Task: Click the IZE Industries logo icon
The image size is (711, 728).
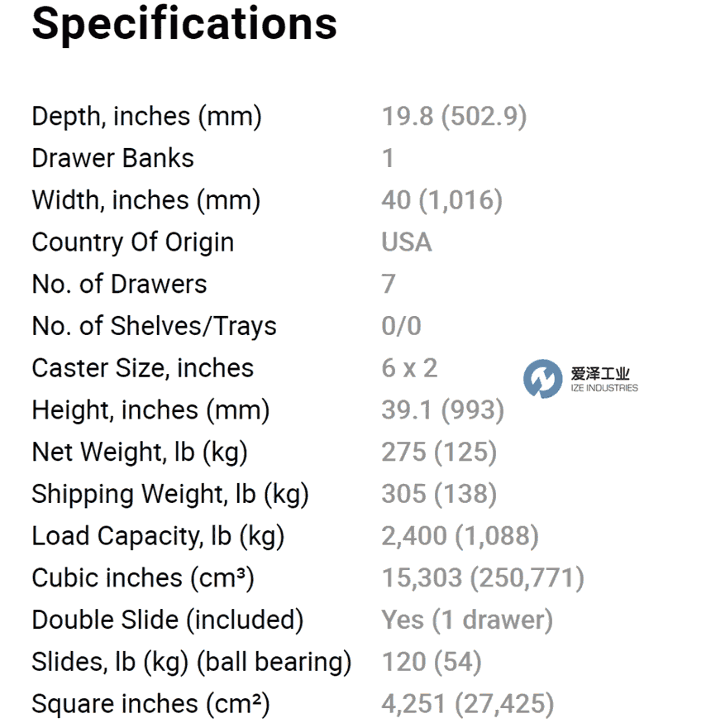Action: (x=542, y=378)
